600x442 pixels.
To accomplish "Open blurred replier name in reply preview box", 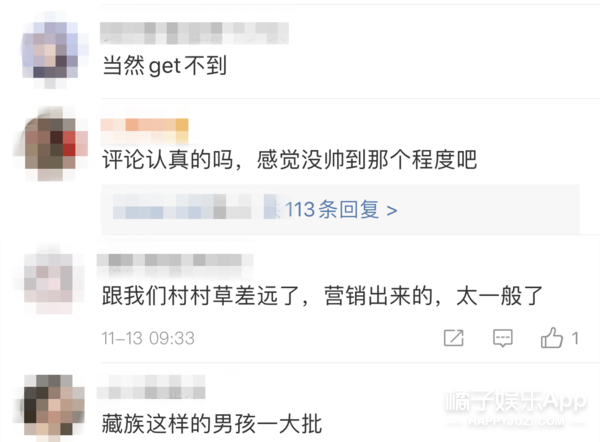I will (193, 207).
